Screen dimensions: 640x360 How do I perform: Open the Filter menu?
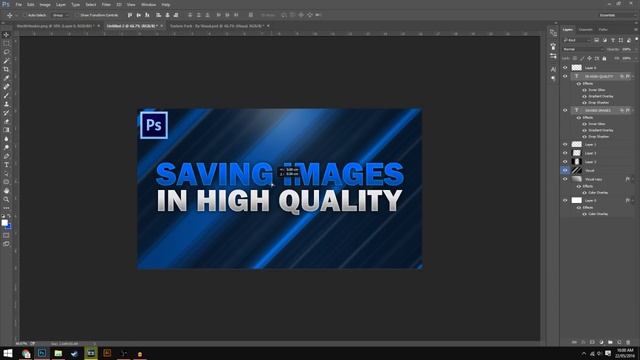coord(106,4)
